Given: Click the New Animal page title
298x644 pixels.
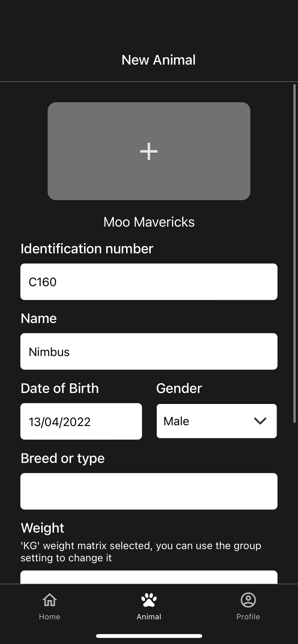Looking at the screenshot, I should tap(158, 60).
